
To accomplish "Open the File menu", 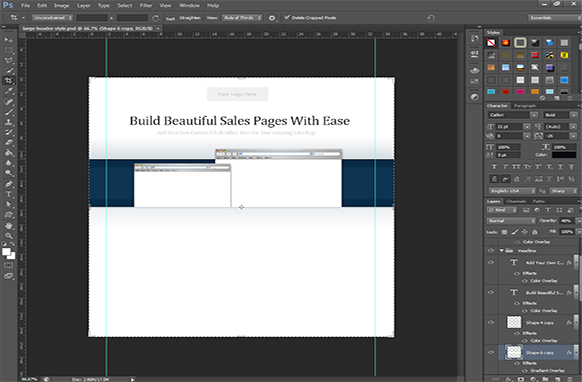I will (25, 6).
